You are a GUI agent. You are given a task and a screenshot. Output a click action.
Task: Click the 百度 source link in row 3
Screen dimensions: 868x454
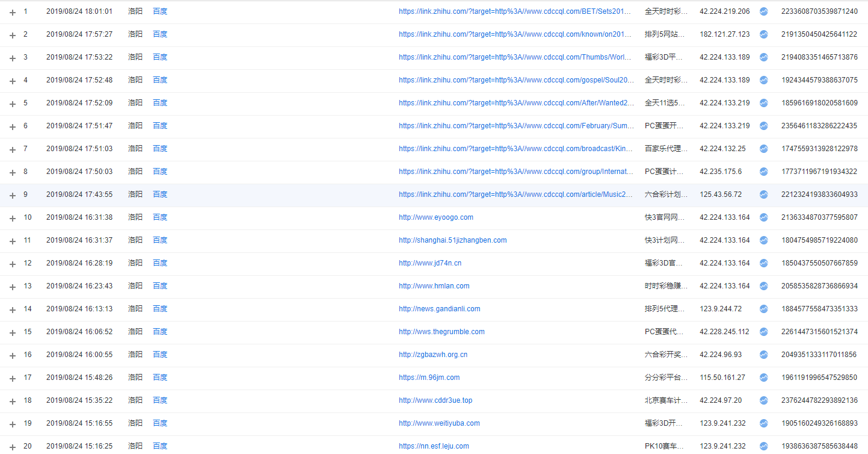(x=160, y=57)
